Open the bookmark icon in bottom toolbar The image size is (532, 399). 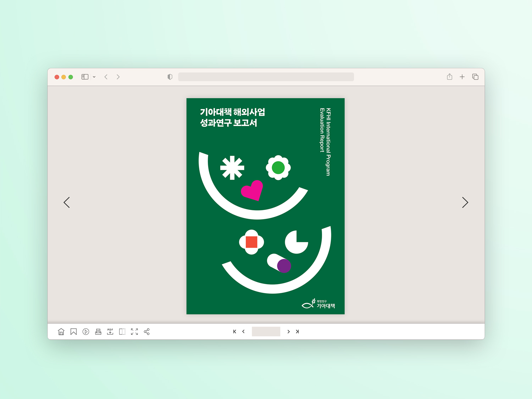(73, 332)
